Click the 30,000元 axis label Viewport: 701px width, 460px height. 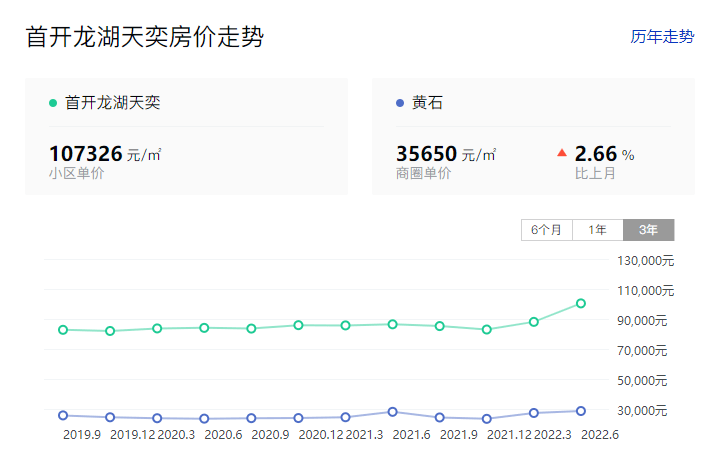[x=642, y=410]
